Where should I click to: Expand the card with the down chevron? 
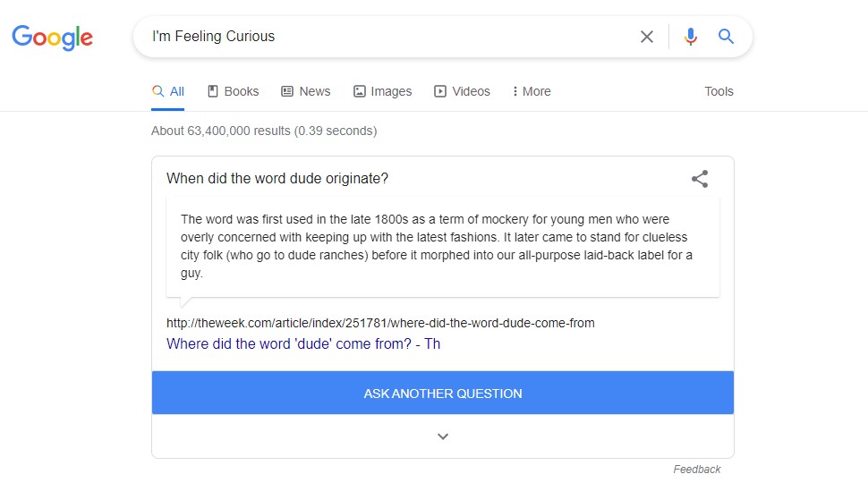tap(443, 436)
